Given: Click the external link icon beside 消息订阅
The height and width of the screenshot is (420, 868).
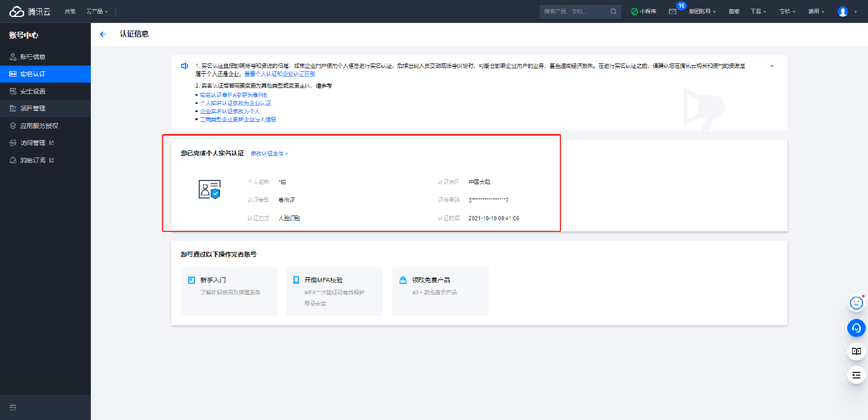Looking at the screenshot, I should (x=51, y=160).
